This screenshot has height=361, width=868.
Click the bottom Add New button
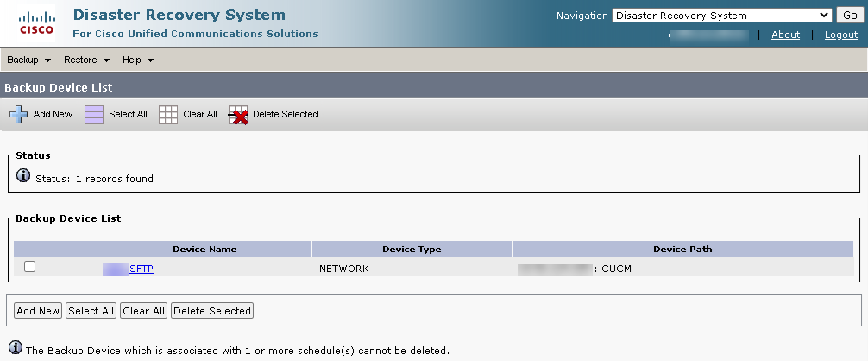click(x=38, y=311)
